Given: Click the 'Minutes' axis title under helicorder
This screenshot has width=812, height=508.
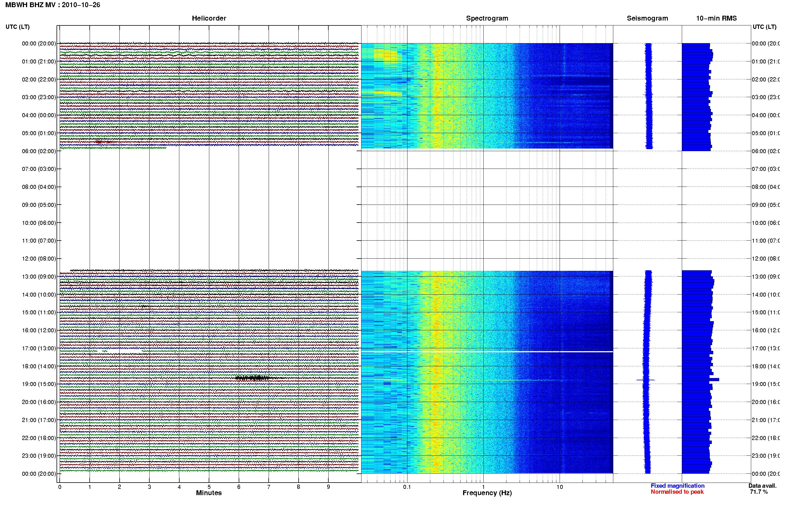Looking at the screenshot, I should click(x=209, y=493).
